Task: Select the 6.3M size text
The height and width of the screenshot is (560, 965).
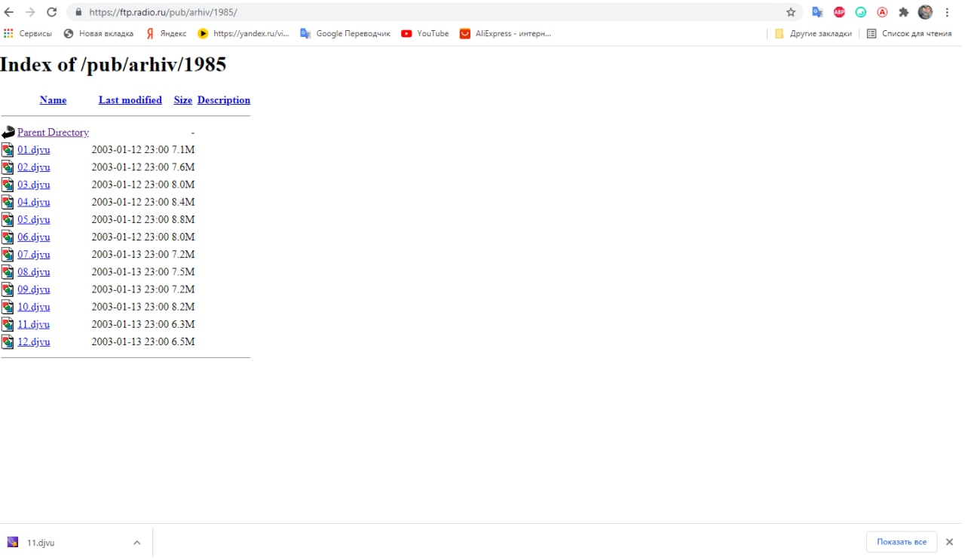Action: 183,325
